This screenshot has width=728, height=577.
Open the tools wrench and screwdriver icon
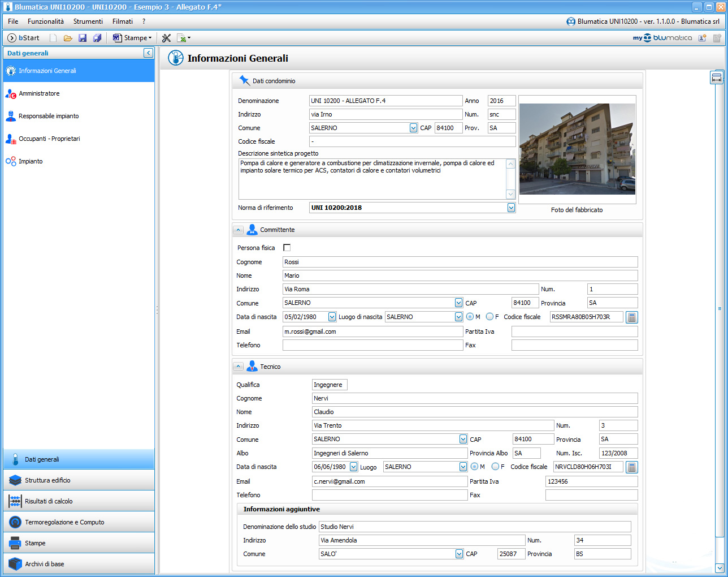[166, 38]
